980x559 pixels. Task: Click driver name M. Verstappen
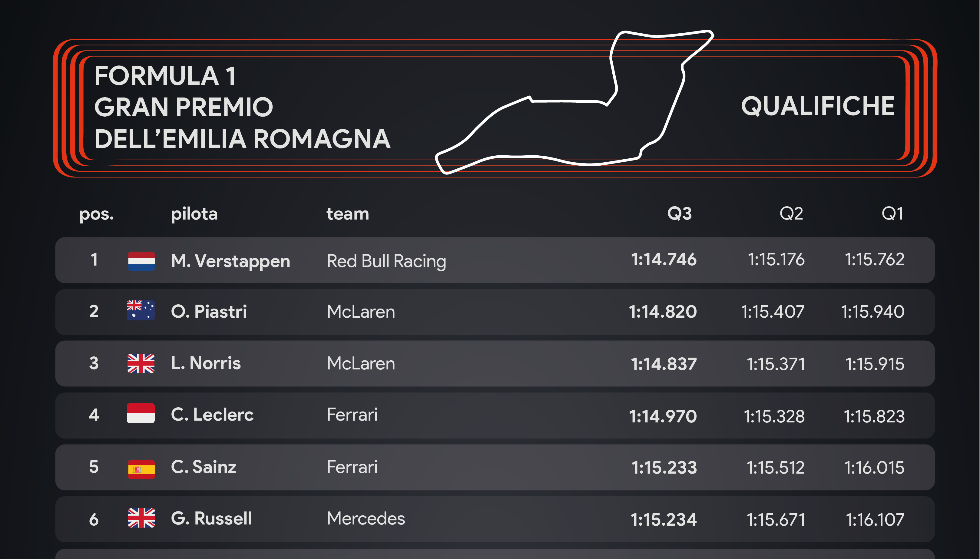point(230,261)
